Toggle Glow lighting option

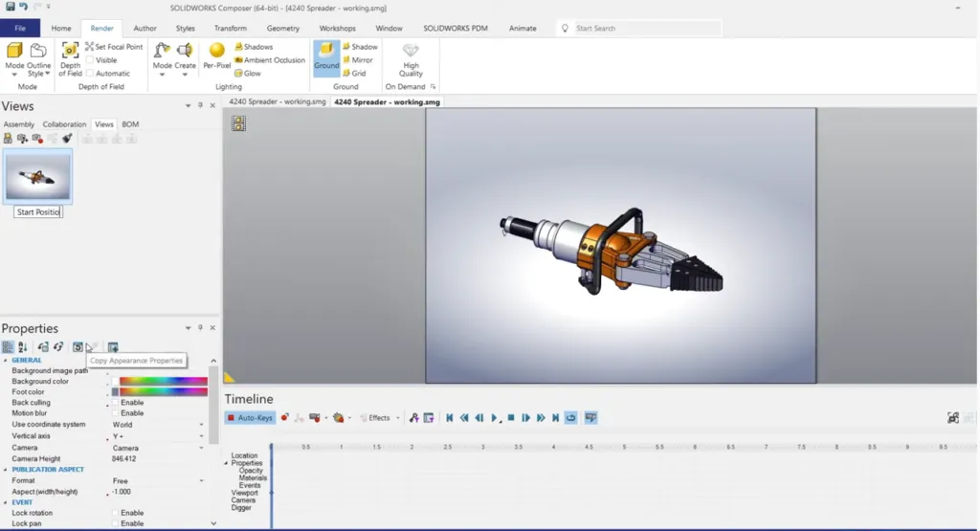(x=248, y=73)
